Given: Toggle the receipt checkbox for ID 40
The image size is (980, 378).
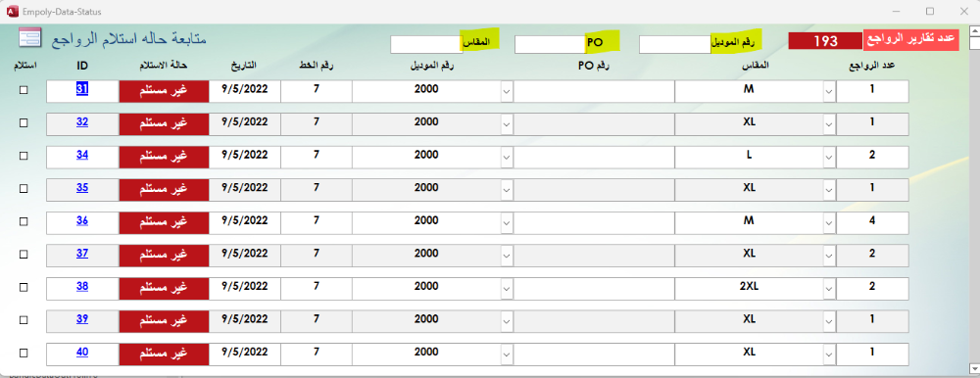Looking at the screenshot, I should point(24,353).
